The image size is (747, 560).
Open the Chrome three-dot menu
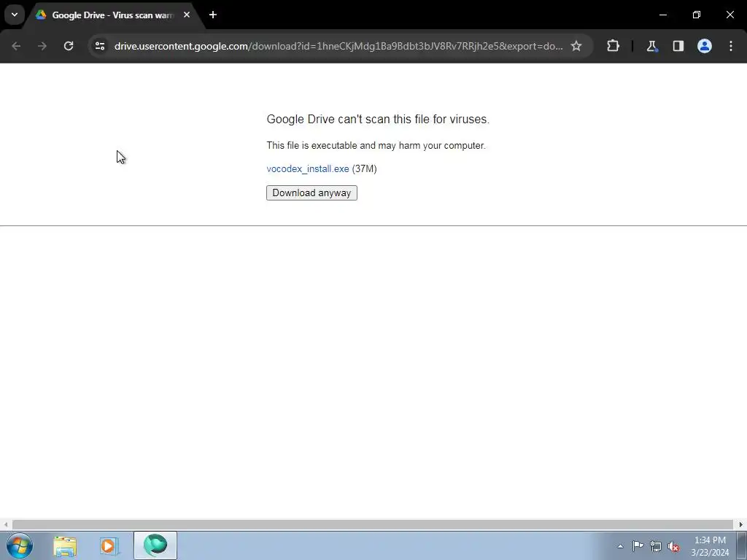(731, 46)
